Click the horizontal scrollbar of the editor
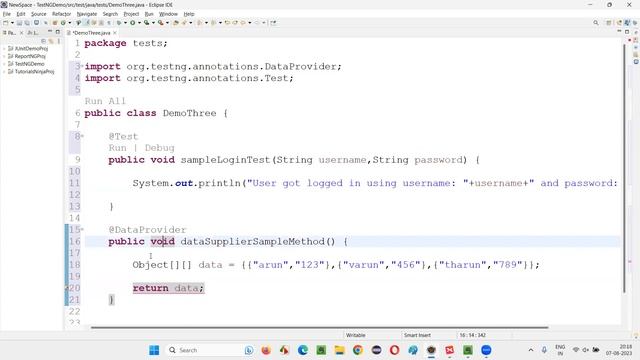 point(319,327)
